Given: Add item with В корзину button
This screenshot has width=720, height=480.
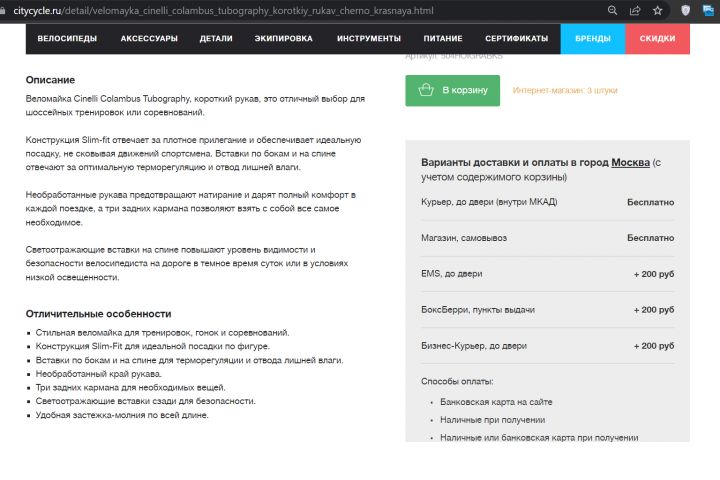Looking at the screenshot, I should (452, 90).
